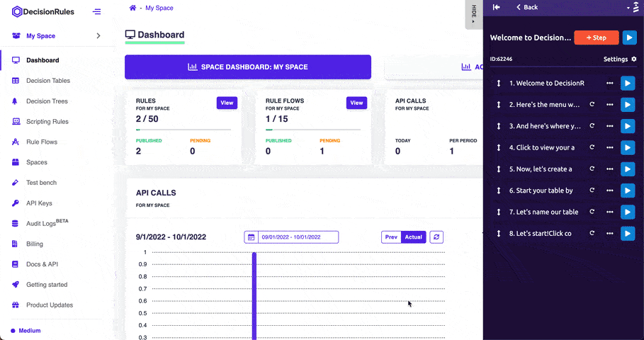The image size is (644, 340).
Task: Click step text 4. Click to view your a
Action: coord(542,147)
